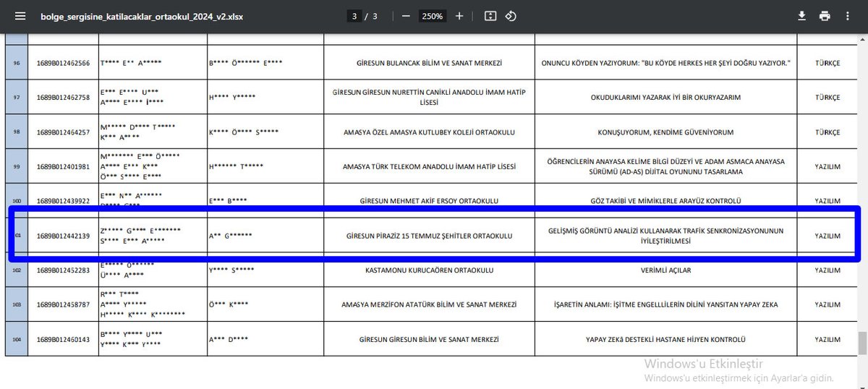This screenshot has width=868, height=389.
Task: Click KASTAMONU KURUCAÖREN ORTAOKULU cell
Action: coord(429,270)
